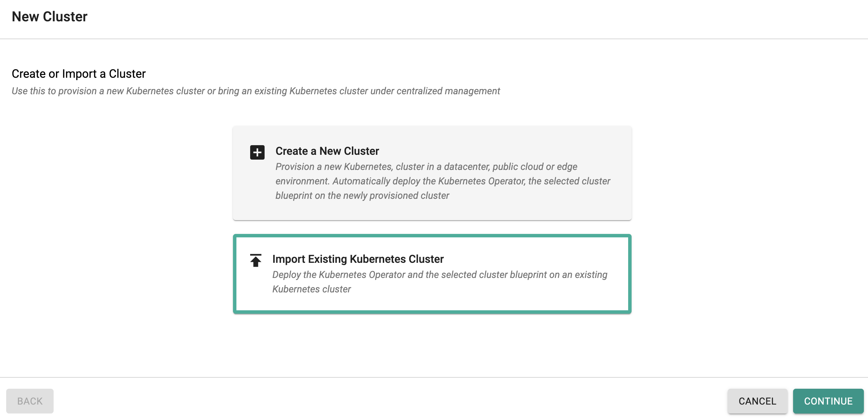This screenshot has width=868, height=419.
Task: Click the CANCEL button
Action: [x=757, y=401]
